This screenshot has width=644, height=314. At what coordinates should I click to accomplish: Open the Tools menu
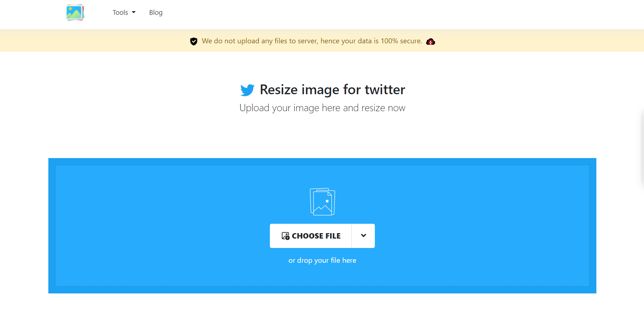click(x=124, y=12)
